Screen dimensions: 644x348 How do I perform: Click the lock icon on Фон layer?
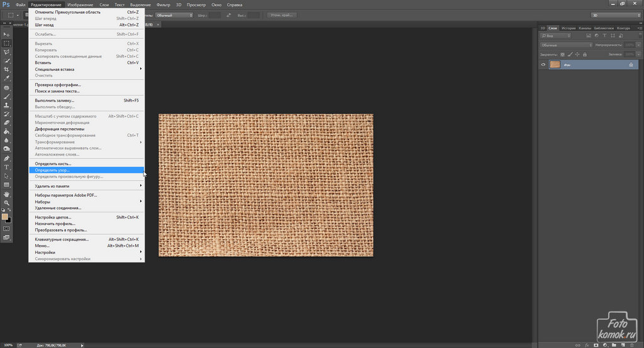coord(631,65)
